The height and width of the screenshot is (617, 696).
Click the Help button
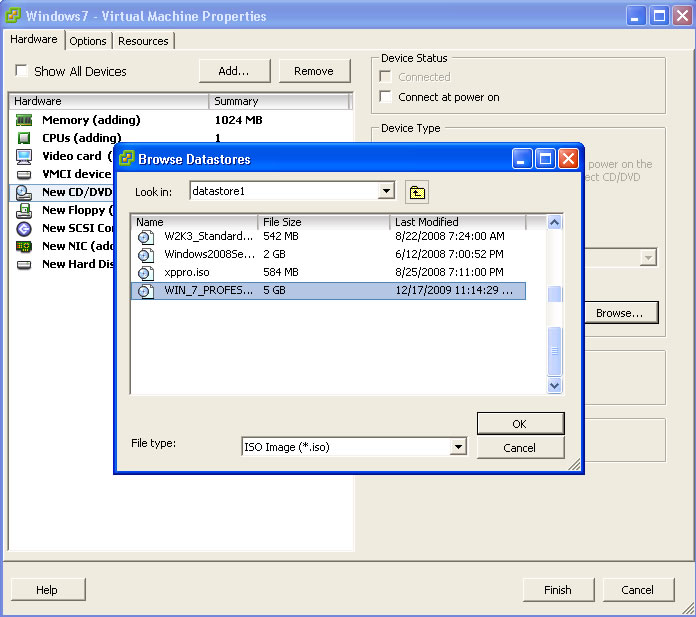pyautogui.click(x=47, y=590)
